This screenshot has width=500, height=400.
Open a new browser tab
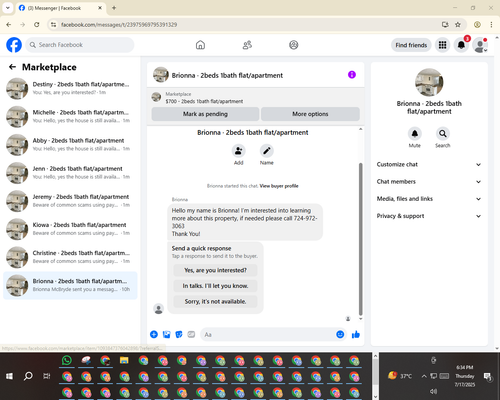pos(114,8)
